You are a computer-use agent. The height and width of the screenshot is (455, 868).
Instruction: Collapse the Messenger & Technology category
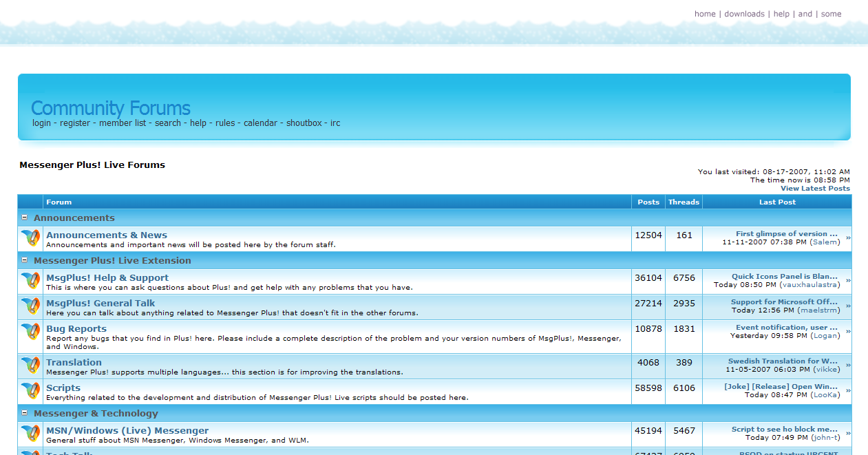tap(25, 413)
